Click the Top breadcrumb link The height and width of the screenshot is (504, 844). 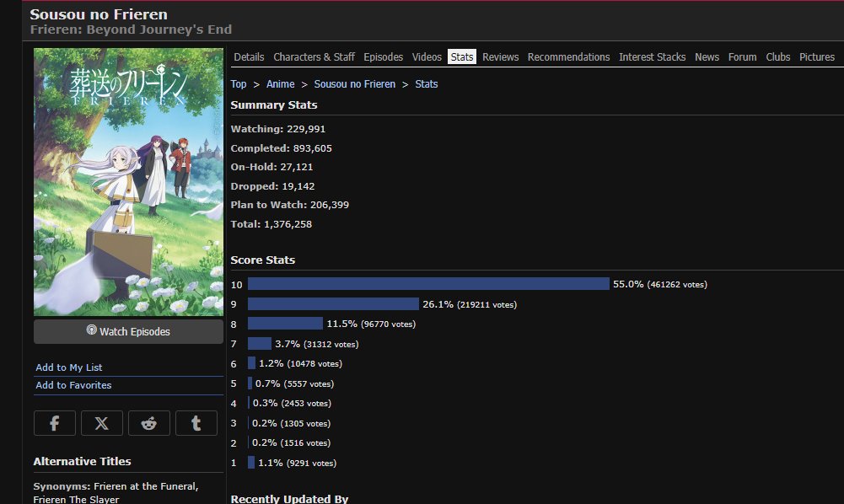(x=239, y=84)
